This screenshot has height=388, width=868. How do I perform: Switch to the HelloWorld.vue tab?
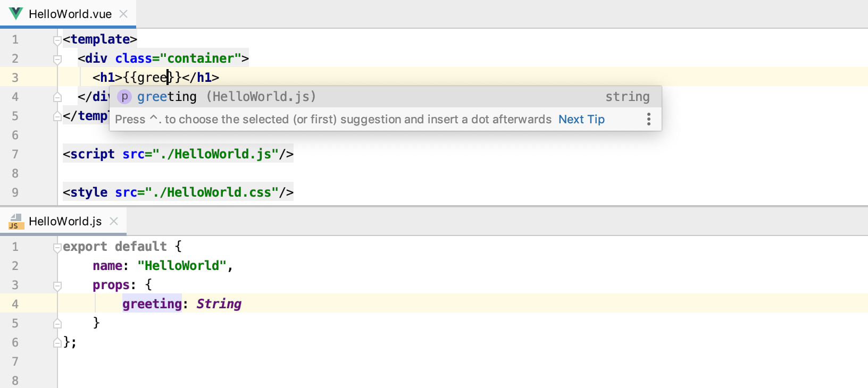coord(70,14)
